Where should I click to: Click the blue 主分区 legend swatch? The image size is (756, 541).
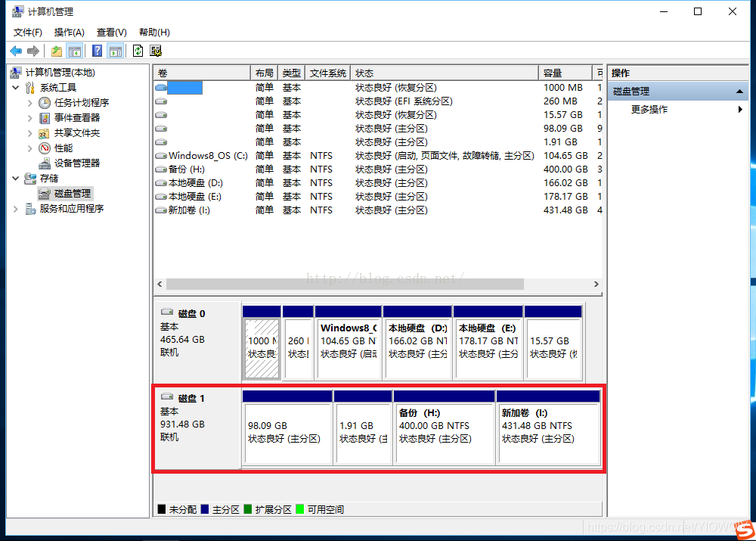204,509
